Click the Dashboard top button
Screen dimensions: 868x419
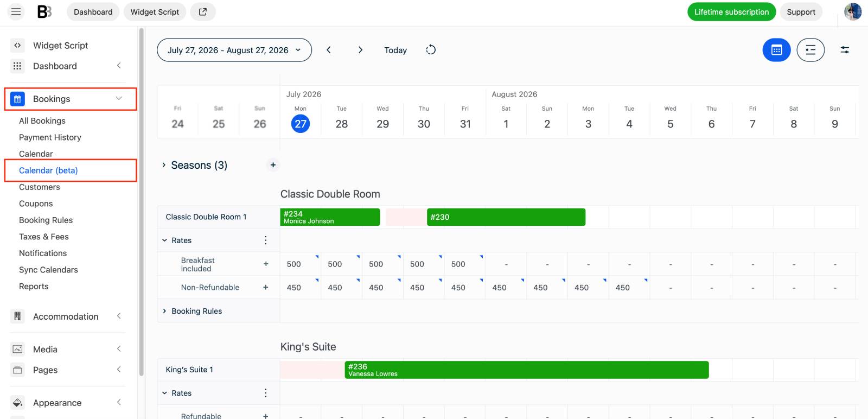click(x=93, y=12)
